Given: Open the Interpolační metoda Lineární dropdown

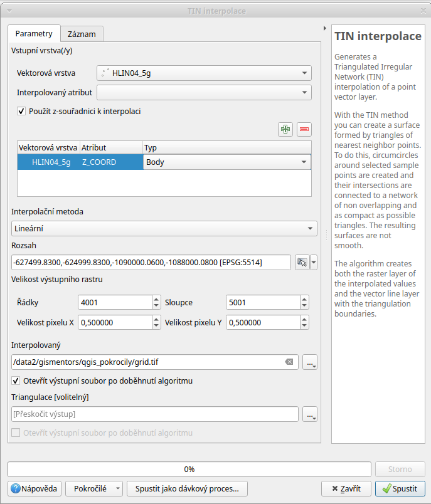Looking at the screenshot, I should point(164,228).
